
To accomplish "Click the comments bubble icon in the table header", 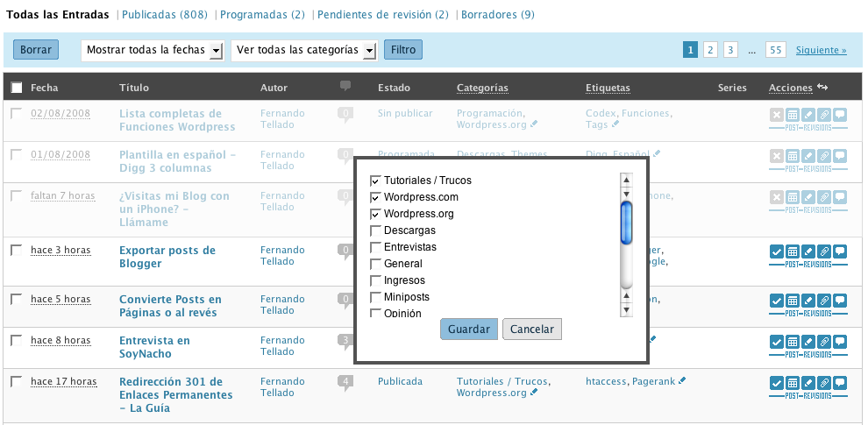I will click(345, 86).
